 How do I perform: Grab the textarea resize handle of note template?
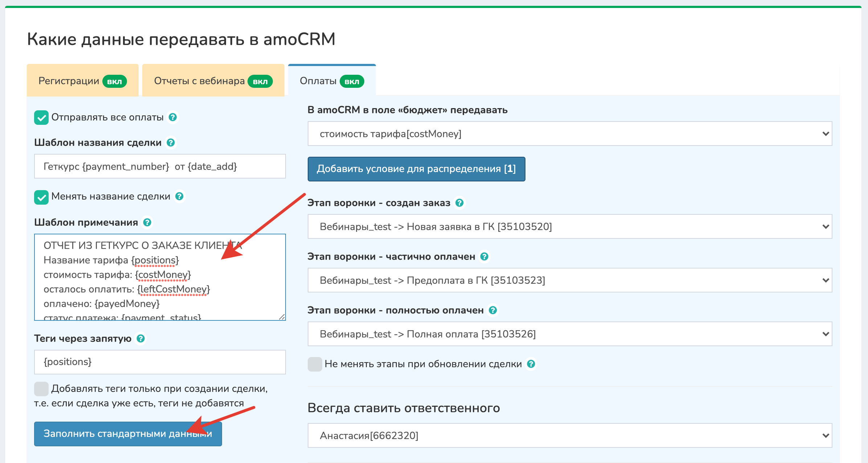pyautogui.click(x=282, y=317)
